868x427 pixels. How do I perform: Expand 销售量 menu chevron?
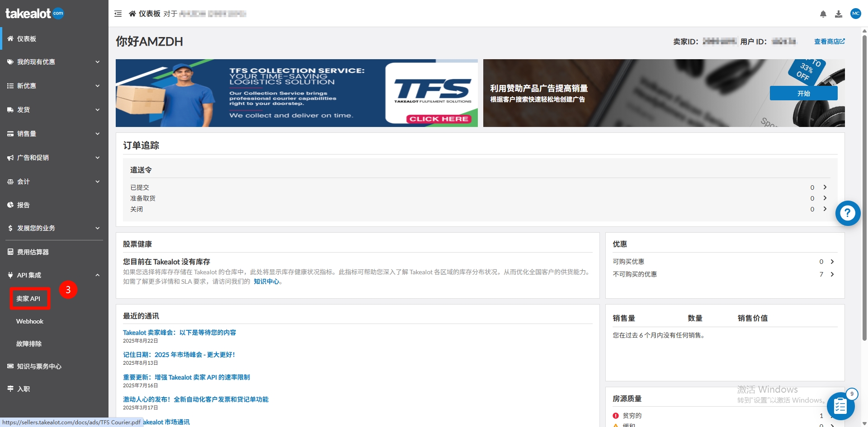click(x=98, y=134)
